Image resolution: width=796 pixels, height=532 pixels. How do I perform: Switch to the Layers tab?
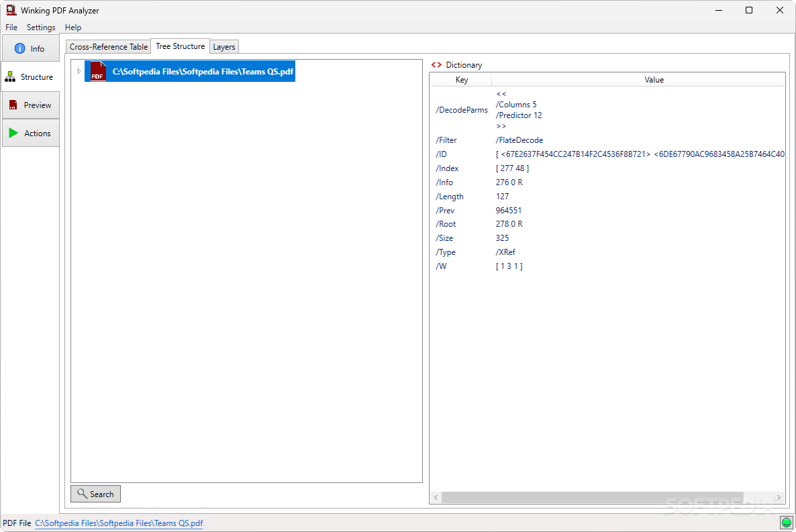[x=224, y=47]
